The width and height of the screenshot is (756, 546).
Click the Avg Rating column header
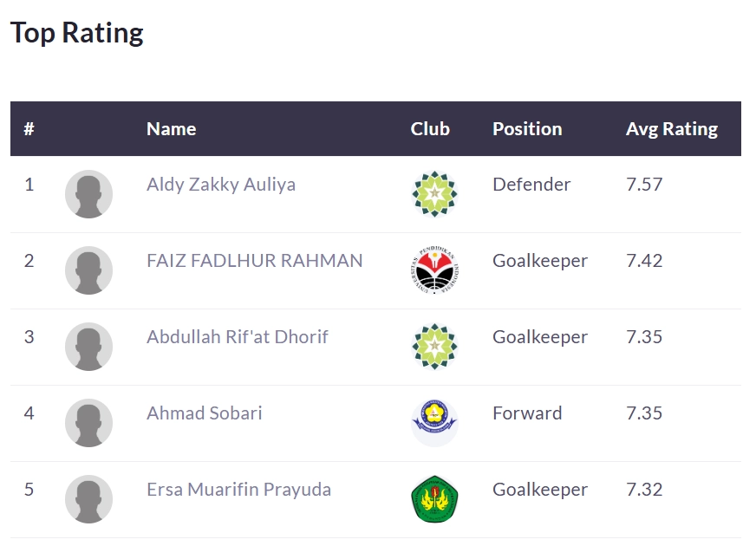[672, 129]
